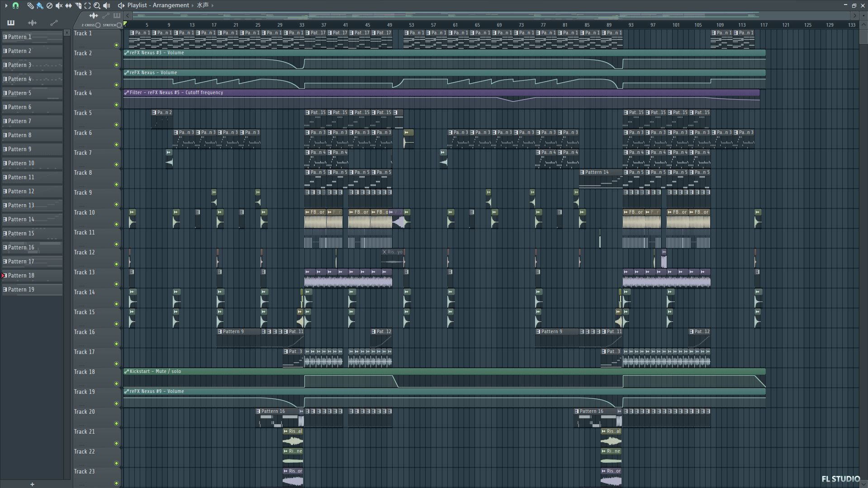Add new pattern with plus button
The image size is (868, 488).
click(x=32, y=484)
